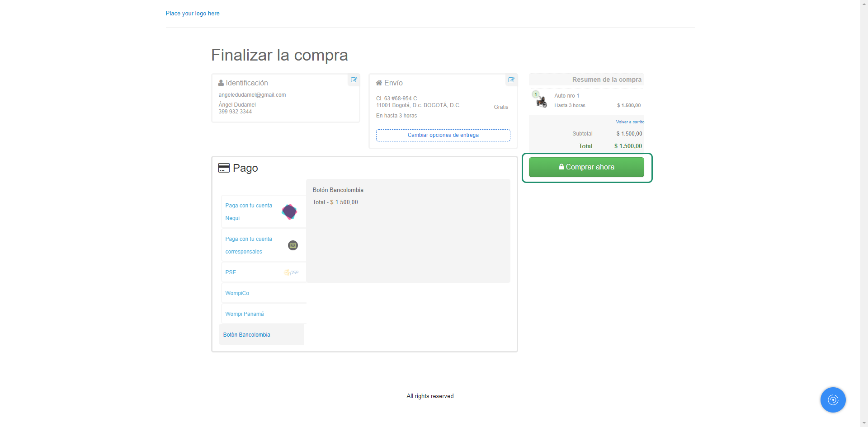The height and width of the screenshot is (427, 868).
Task: Select Wompi Panamá payment option
Action: coord(245,314)
